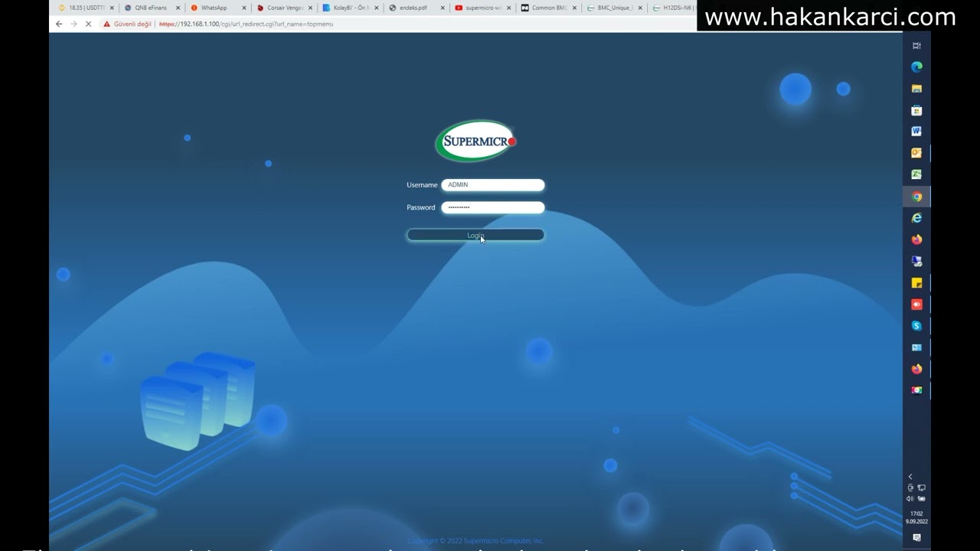The height and width of the screenshot is (551, 980).
Task: Click the Supermicro logo
Action: [x=475, y=141]
